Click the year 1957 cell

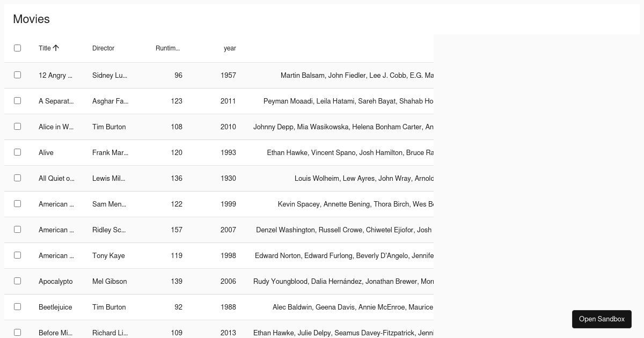pyautogui.click(x=228, y=75)
